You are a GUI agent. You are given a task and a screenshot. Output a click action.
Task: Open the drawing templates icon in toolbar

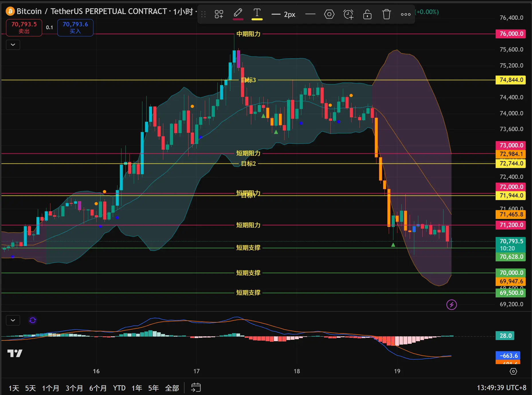(219, 14)
